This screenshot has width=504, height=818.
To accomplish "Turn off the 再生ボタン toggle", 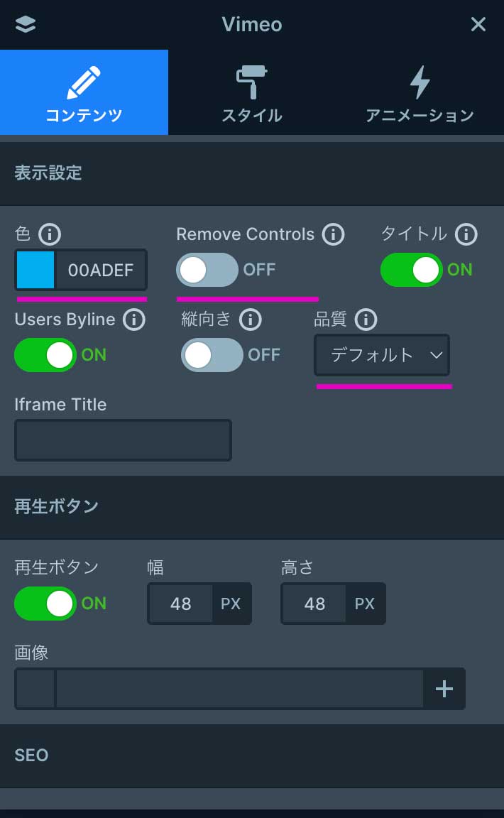I will pyautogui.click(x=45, y=604).
